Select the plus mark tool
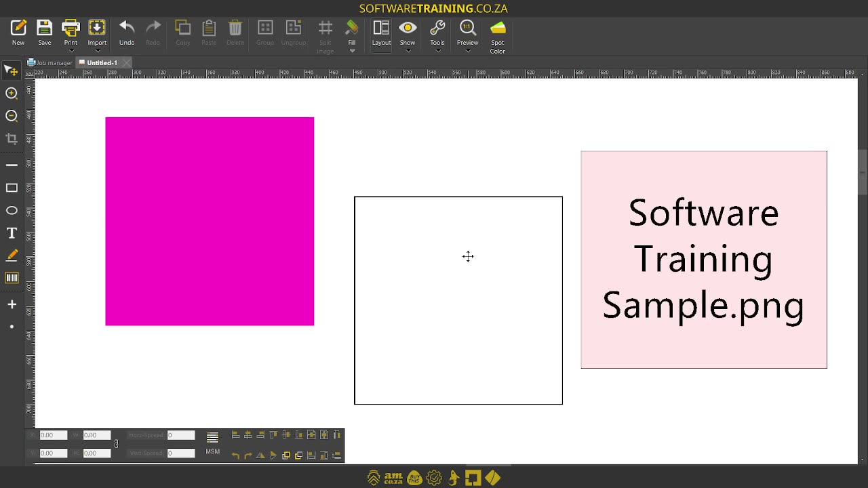868x488 pixels. pyautogui.click(x=12, y=304)
